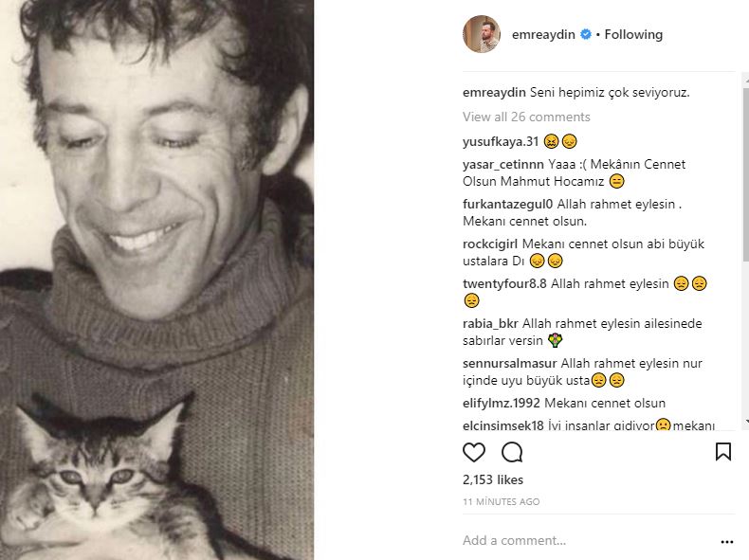Image resolution: width=749 pixels, height=560 pixels.
Task: Like the post with the heart icon
Action: [x=474, y=451]
